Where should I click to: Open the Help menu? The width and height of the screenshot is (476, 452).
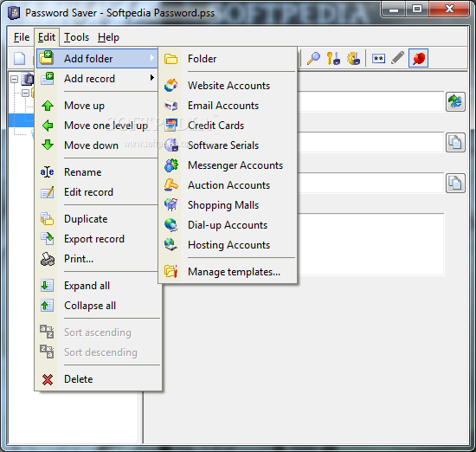point(108,37)
